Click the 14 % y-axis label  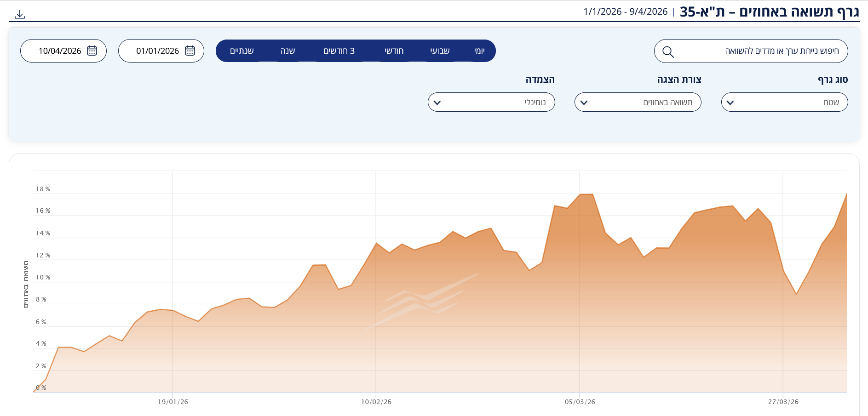43,233
